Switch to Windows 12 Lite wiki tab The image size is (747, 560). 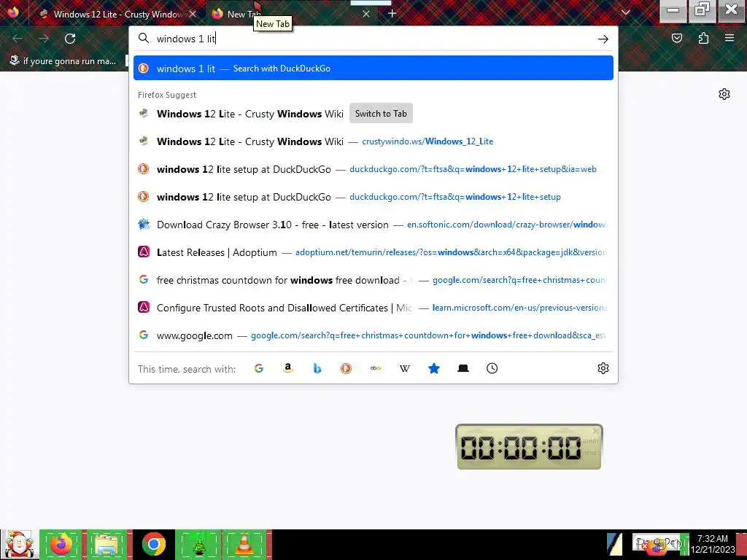(117, 15)
